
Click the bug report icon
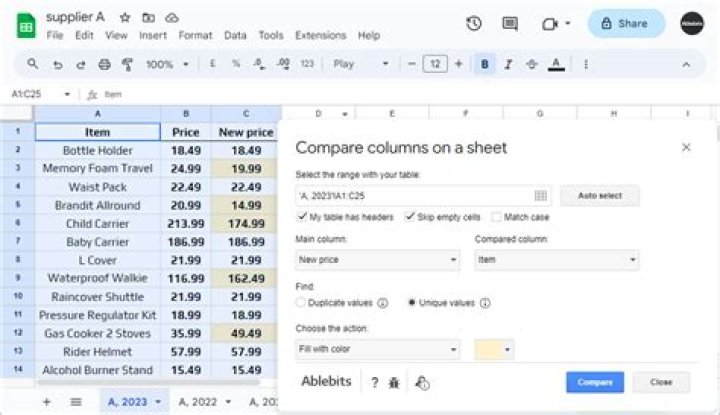pyautogui.click(x=394, y=382)
